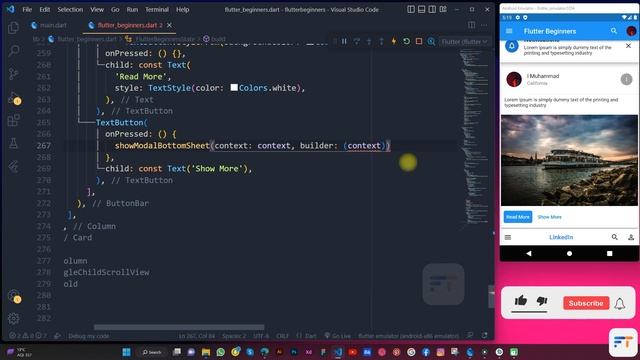Open the notifications bell in status bar
The width and height of the screenshot is (640, 360).
484,336
